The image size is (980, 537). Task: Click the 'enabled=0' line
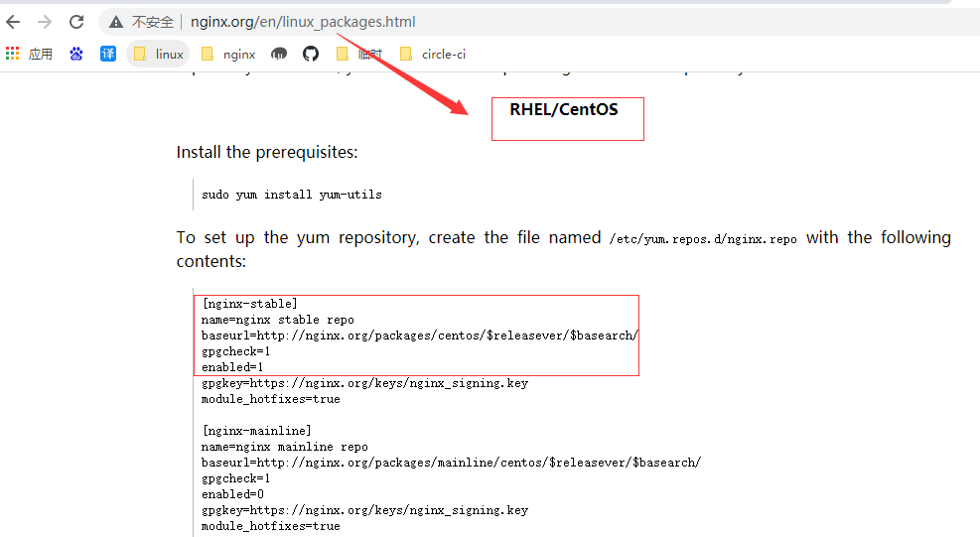pyautogui.click(x=232, y=494)
